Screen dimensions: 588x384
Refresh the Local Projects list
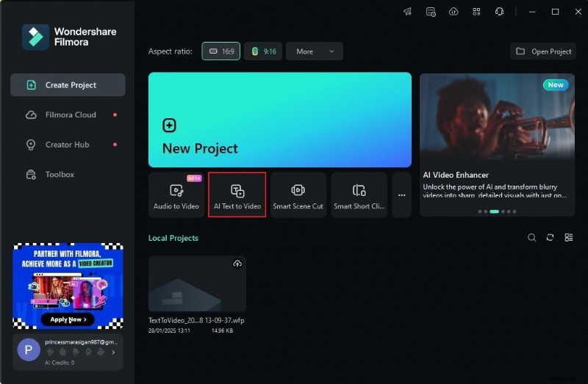click(x=551, y=238)
